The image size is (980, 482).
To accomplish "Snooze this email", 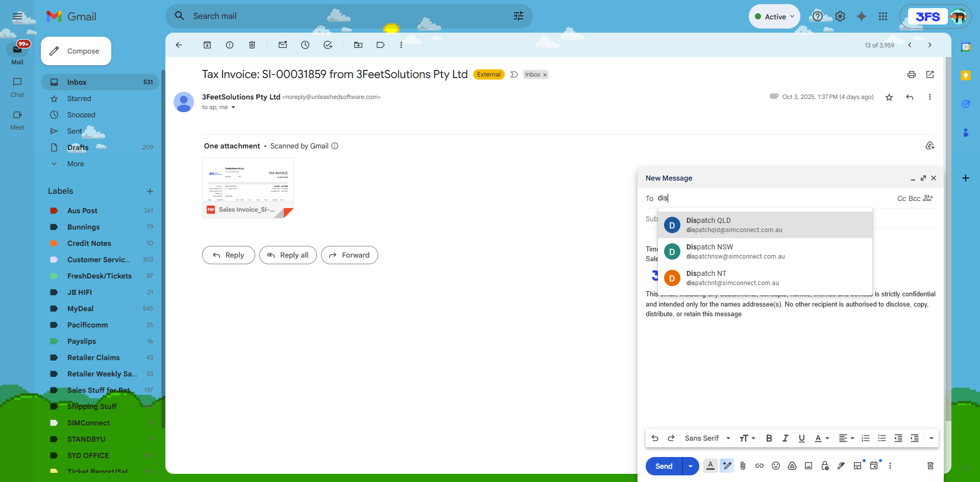I will (x=305, y=45).
